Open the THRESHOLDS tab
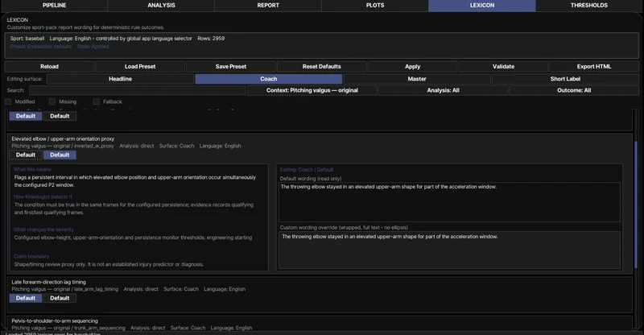Screen dimensions: 644x335 coord(589,6)
